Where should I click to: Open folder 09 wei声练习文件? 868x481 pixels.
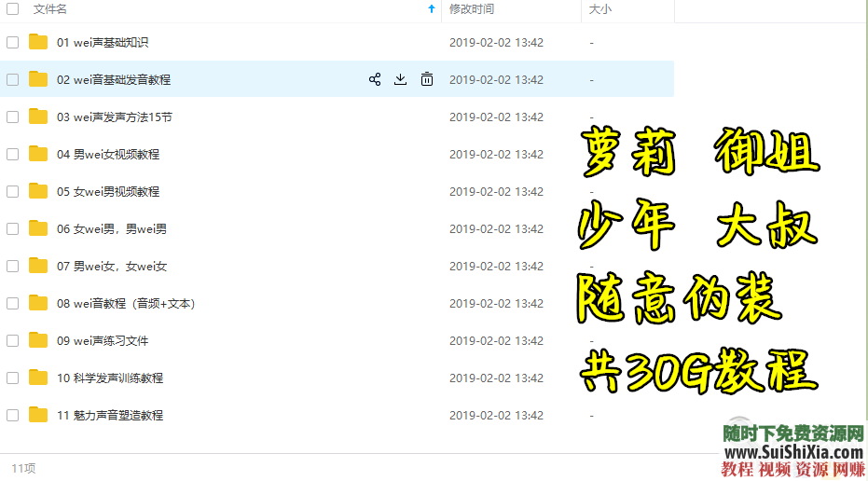pos(103,341)
